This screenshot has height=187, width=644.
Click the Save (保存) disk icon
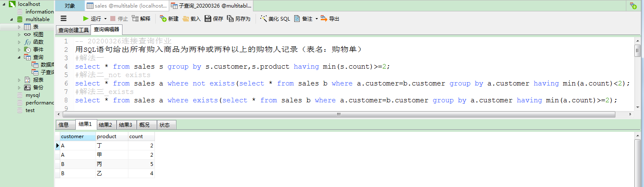pos(208,19)
